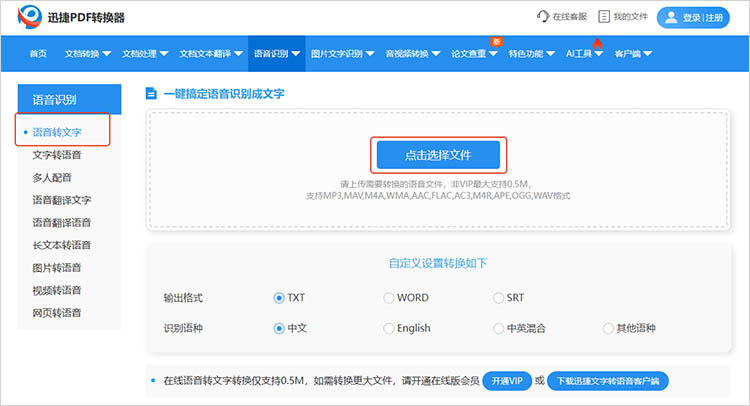Click the 开通VIP button
Viewport: 750px width, 406px height.
(507, 381)
